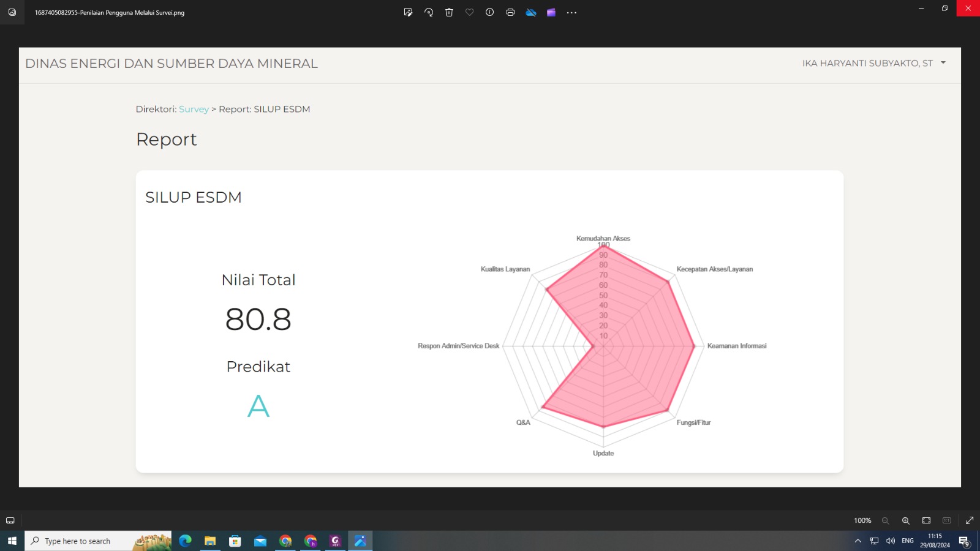The image size is (980, 551).
Task: Click the Edit image icon
Action: tap(408, 12)
